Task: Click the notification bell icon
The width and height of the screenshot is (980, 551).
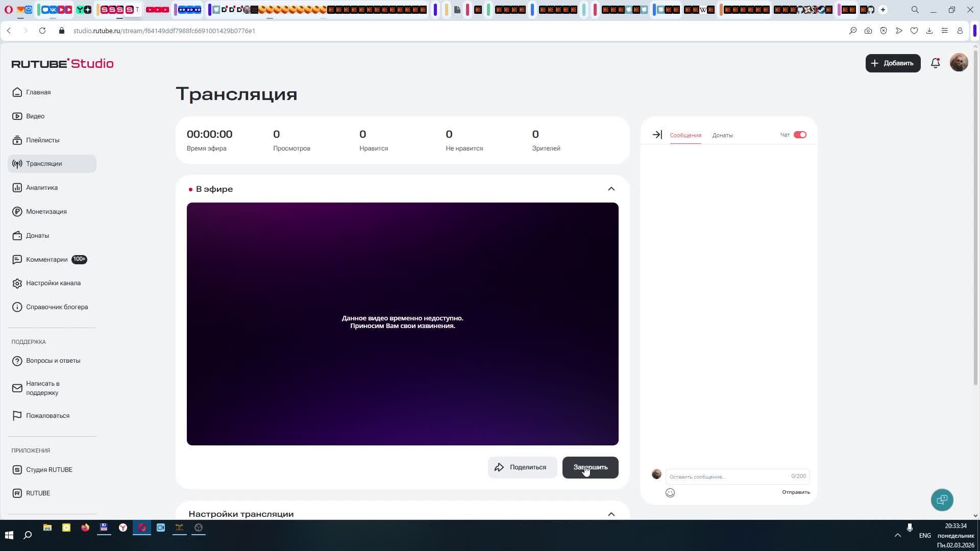Action: [x=935, y=63]
